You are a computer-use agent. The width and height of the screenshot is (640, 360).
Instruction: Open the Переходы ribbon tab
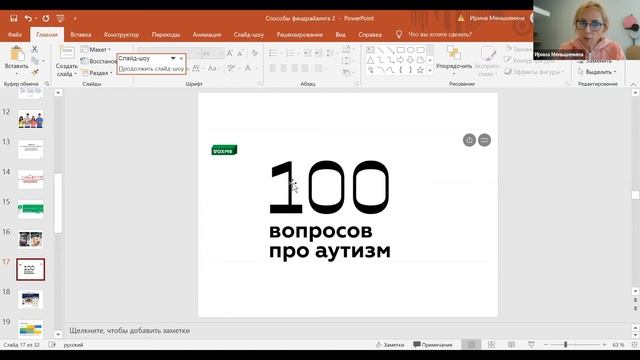(x=166, y=35)
